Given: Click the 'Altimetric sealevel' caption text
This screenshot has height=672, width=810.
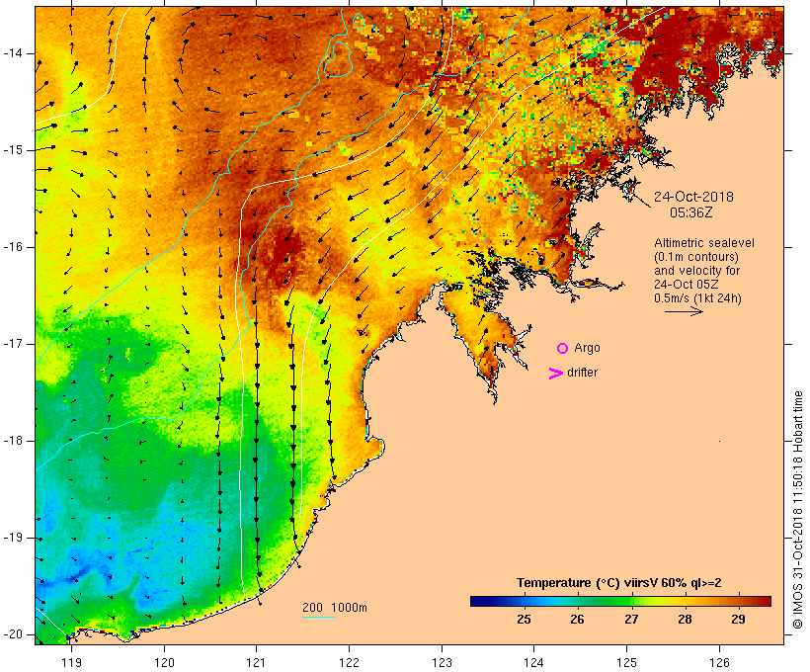Looking at the screenshot, I should pyautogui.click(x=704, y=243).
